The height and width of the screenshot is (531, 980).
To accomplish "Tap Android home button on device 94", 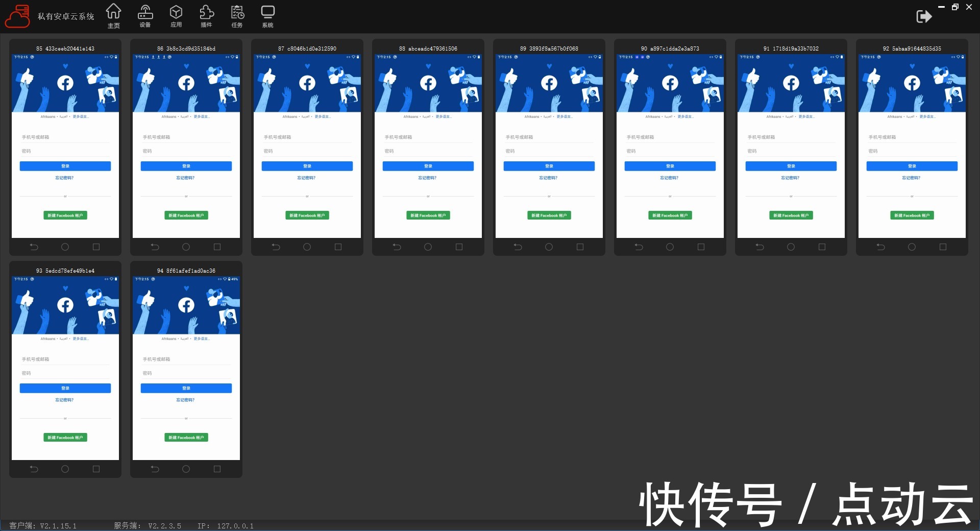I will (x=186, y=469).
